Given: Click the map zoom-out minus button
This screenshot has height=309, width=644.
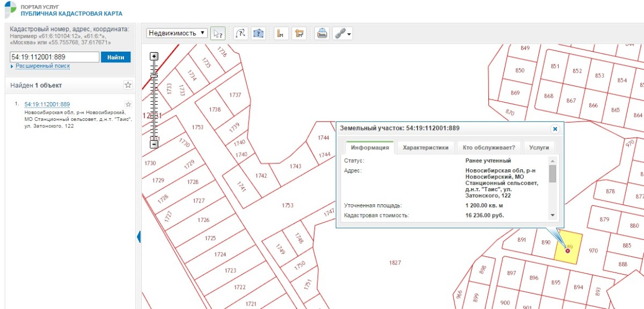Looking at the screenshot, I should pos(154,144).
